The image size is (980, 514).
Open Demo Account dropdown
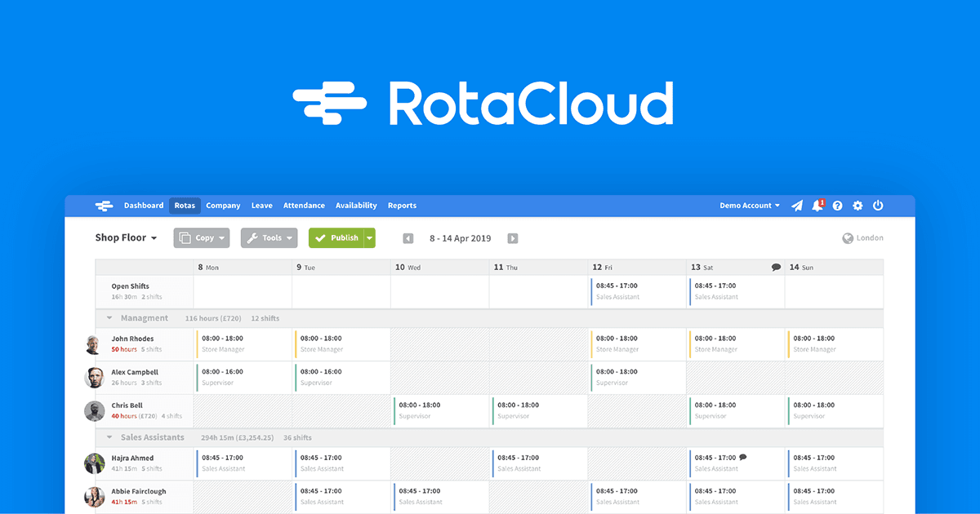(750, 206)
